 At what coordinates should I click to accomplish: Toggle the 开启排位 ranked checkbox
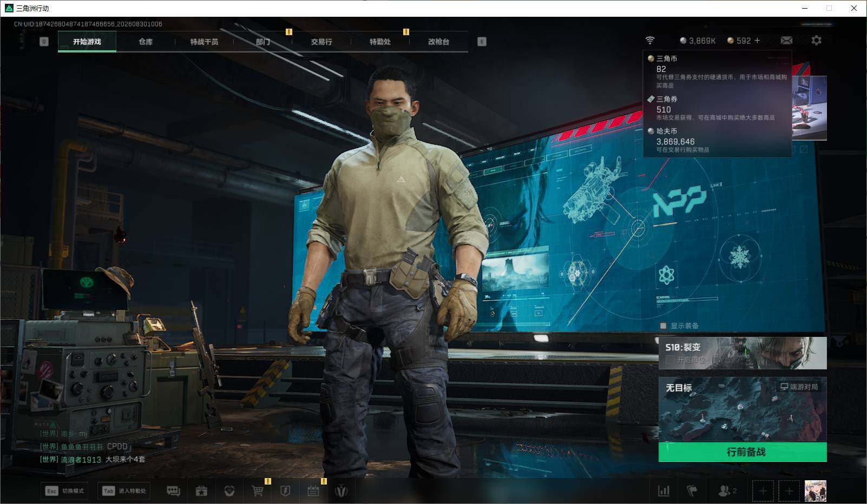pyautogui.click(x=670, y=360)
